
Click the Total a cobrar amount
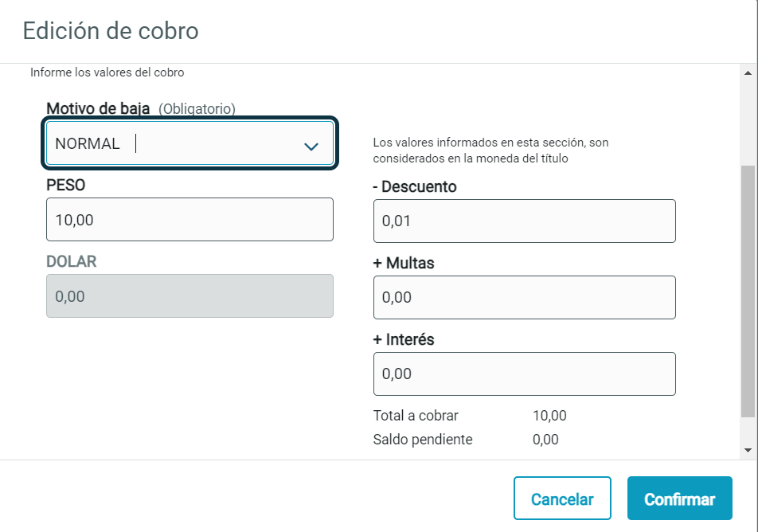click(x=549, y=416)
